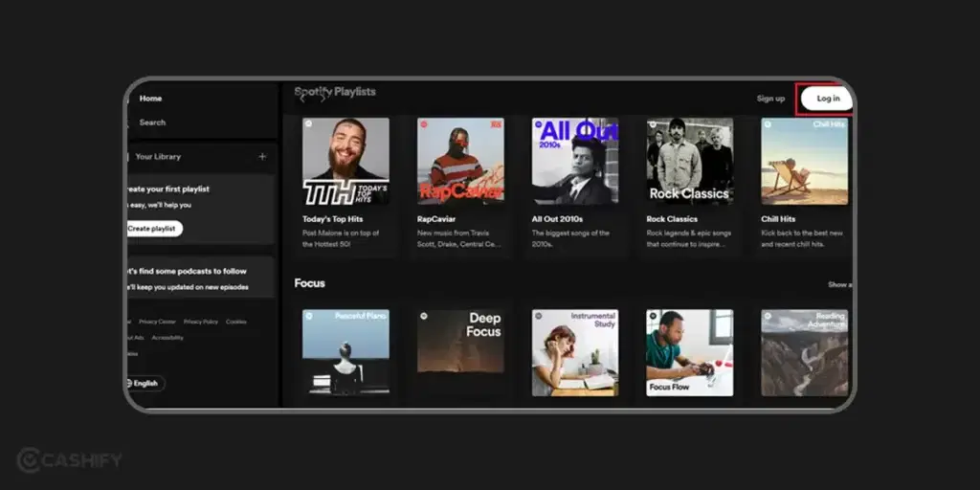Open Reading Adventure playlist cover

(804, 352)
